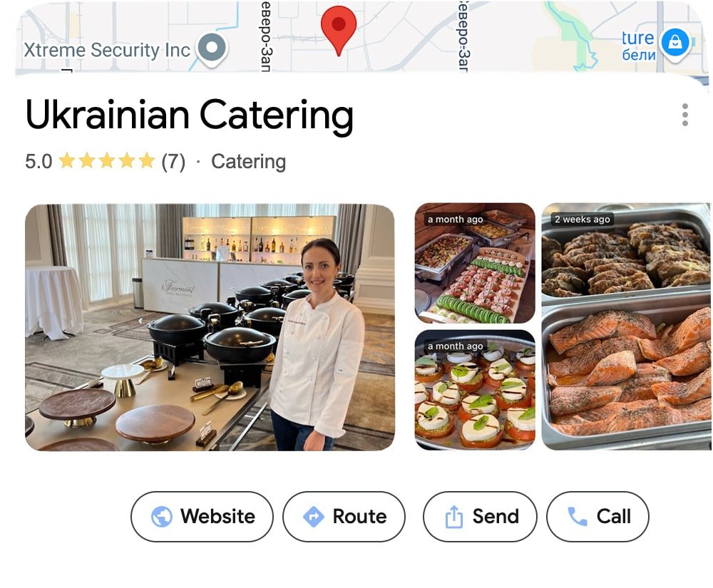The height and width of the screenshot is (588, 713).
Task: Get directions with the Route button
Action: 344,517
